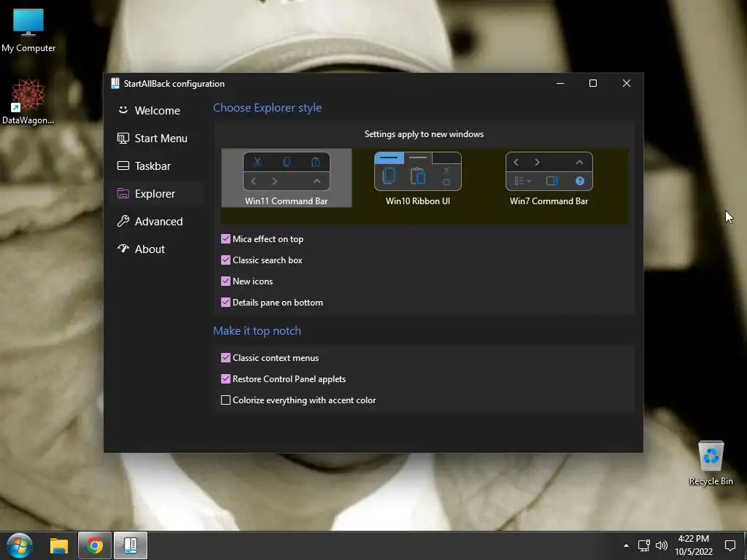Open the clock showing 4:22 PM
This screenshot has height=560, width=747.
pyautogui.click(x=694, y=545)
